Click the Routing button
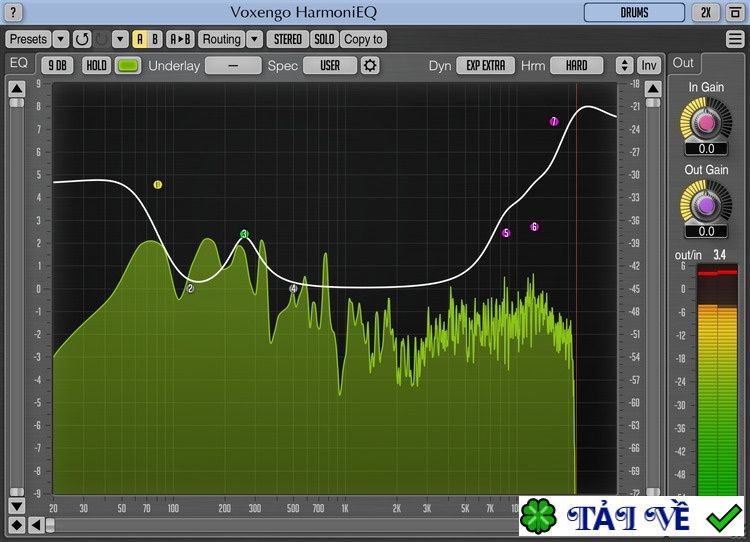Screen dimensions: 750x542 click(x=221, y=39)
